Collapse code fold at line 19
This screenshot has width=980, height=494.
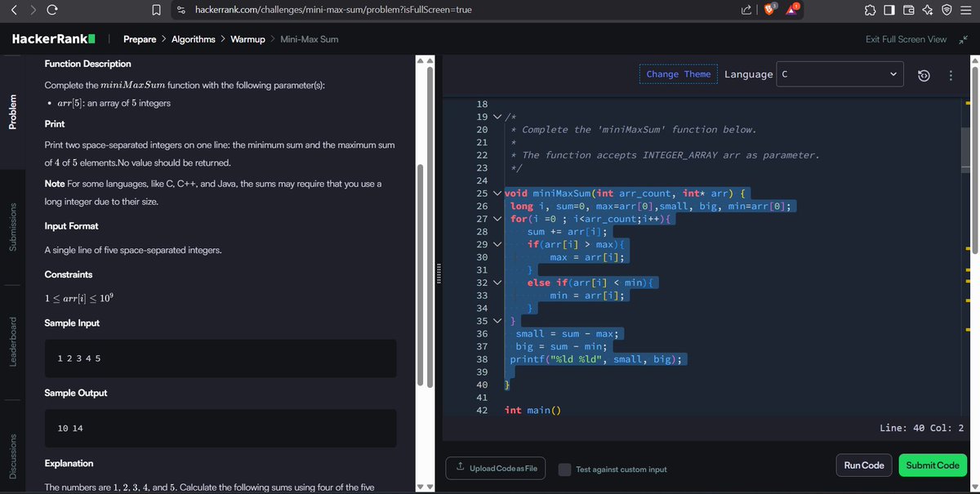(x=497, y=118)
